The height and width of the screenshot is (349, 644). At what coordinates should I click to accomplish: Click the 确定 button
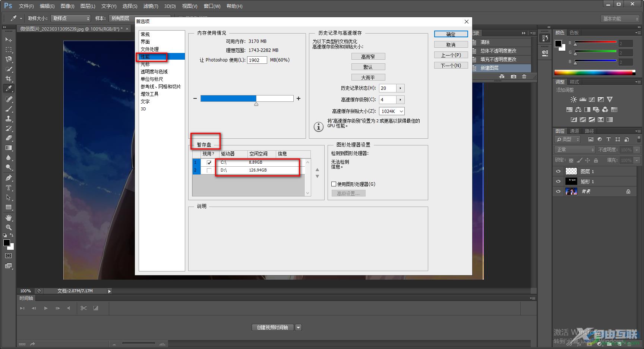pyautogui.click(x=451, y=34)
